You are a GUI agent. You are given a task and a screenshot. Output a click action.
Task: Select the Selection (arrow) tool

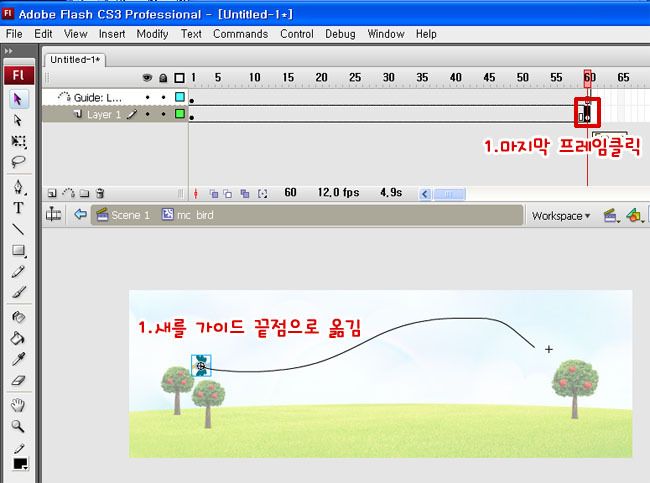(18, 99)
